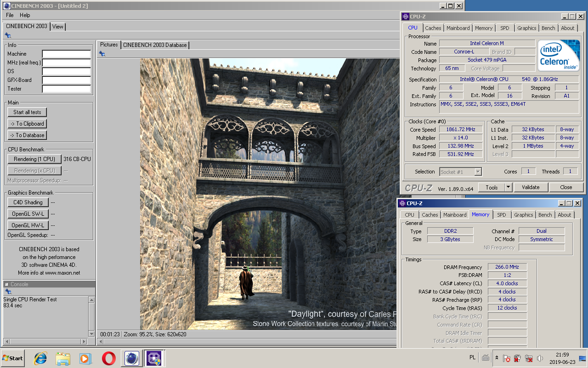Screen dimensions: 588x368
Task: Open SPD tab in CPU-Z timings window
Action: [502, 215]
